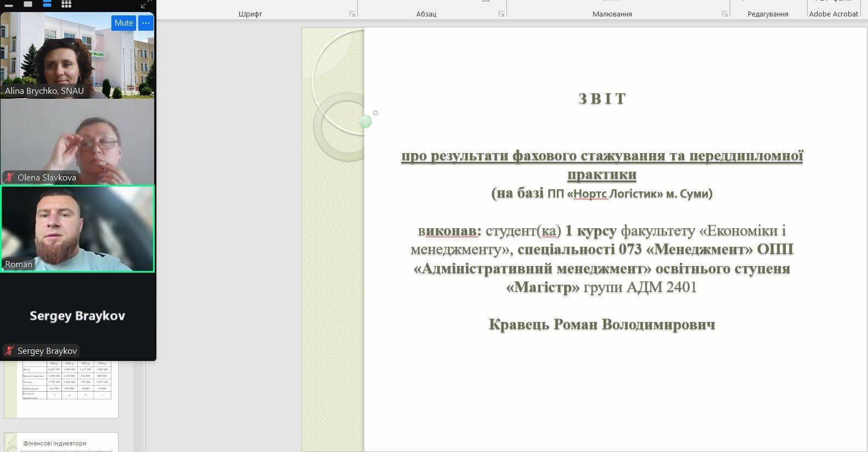Open the Абзац dialog launcher
The image size is (868, 452).
(x=501, y=14)
